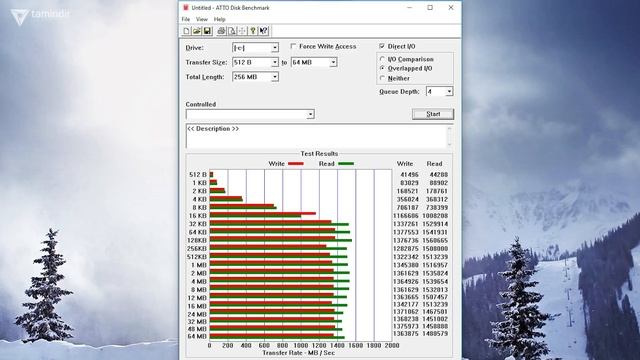Uncheck the Direct I/O checkbox

[382, 46]
